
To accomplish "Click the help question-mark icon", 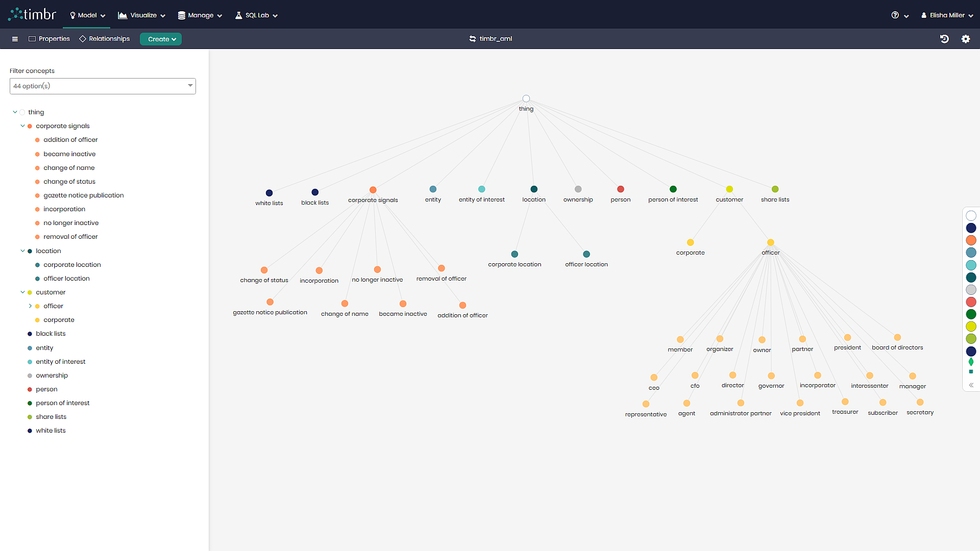I will [x=895, y=15].
